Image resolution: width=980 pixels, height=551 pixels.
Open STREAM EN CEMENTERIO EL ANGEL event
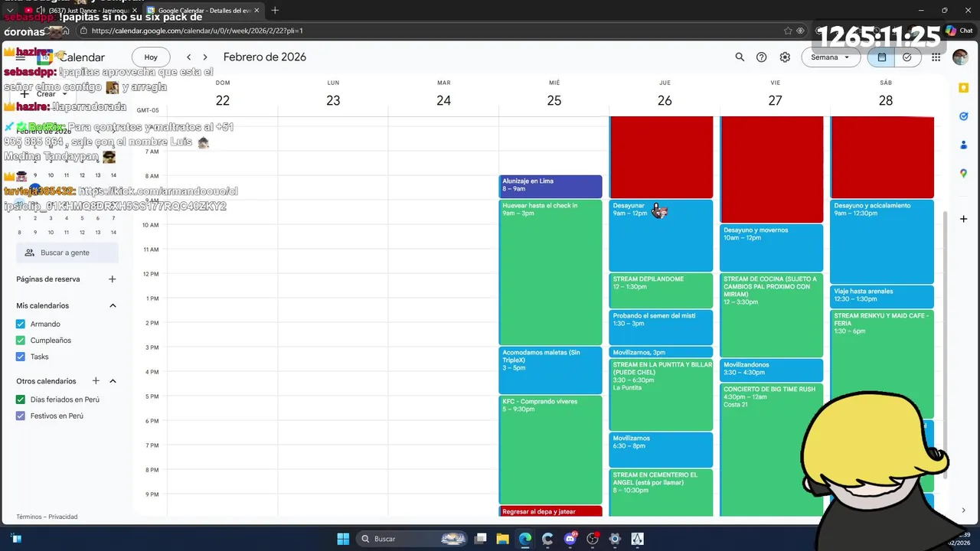(x=661, y=493)
